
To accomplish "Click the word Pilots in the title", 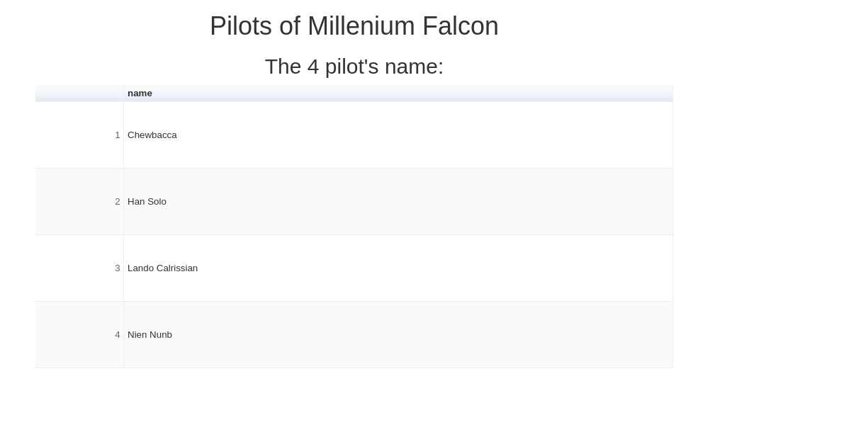I will tap(241, 26).
